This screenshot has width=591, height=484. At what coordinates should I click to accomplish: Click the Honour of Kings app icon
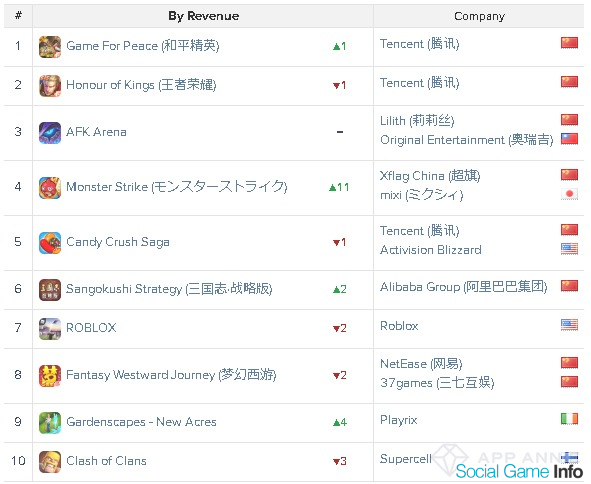pos(50,86)
